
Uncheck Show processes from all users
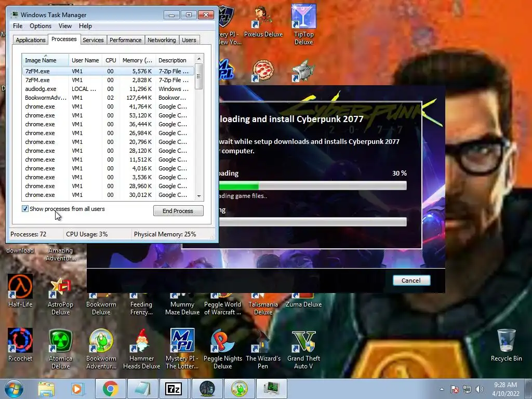pos(25,209)
